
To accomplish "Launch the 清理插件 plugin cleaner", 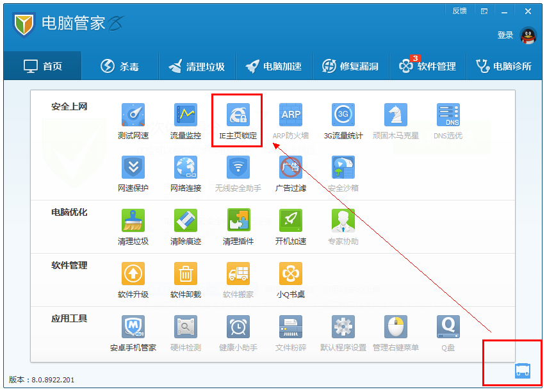I will (x=238, y=227).
